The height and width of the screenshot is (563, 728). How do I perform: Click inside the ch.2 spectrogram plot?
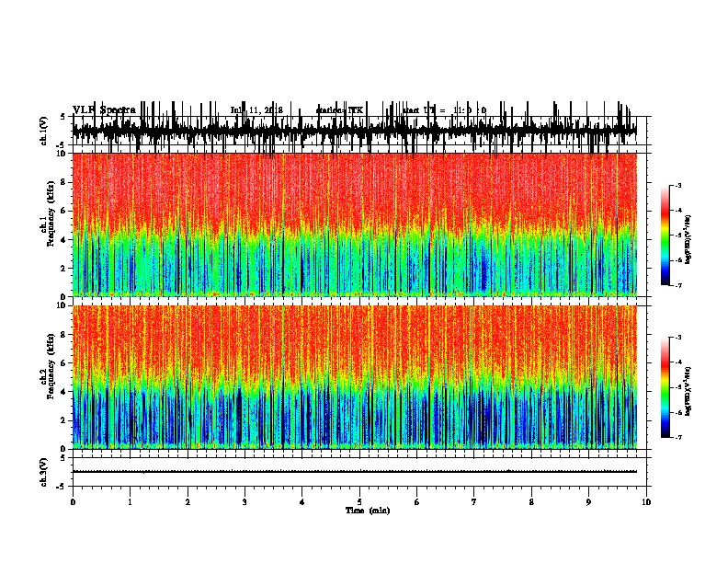click(354, 377)
